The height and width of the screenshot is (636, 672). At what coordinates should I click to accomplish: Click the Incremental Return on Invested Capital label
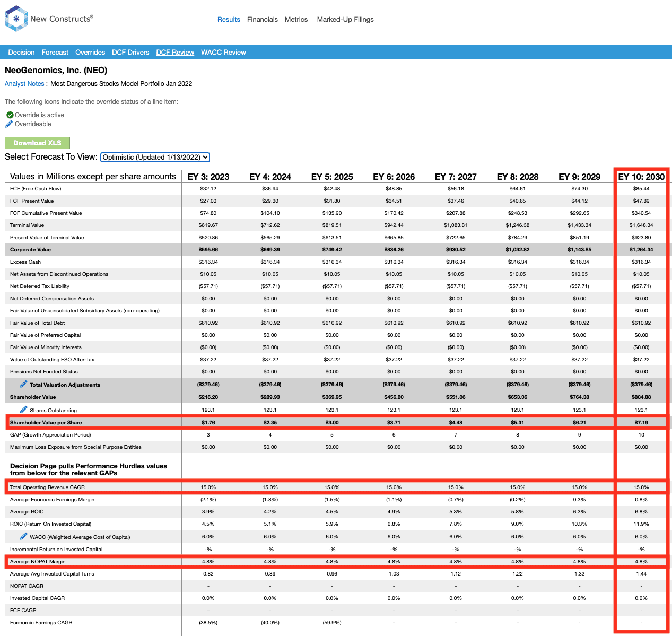(56, 550)
